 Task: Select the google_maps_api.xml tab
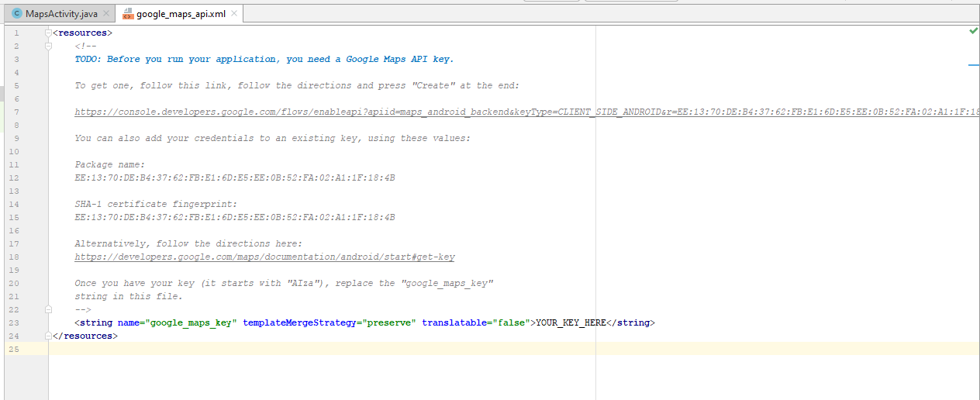point(181,14)
